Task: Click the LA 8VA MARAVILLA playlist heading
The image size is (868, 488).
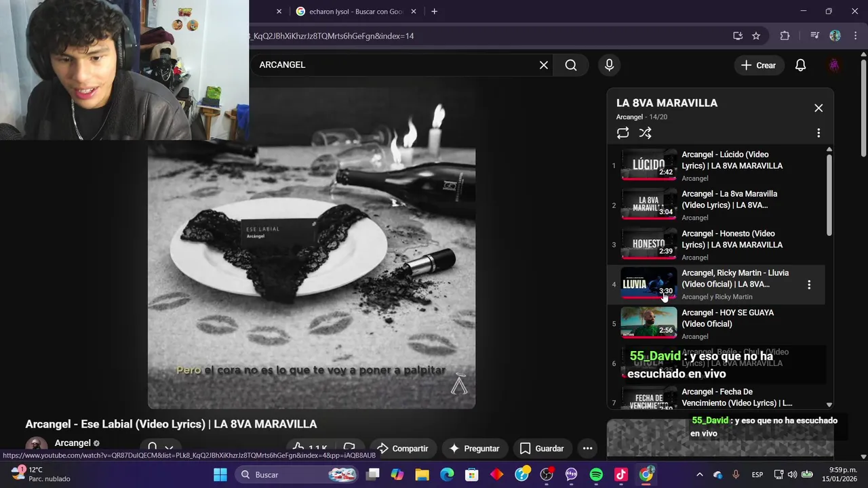Action: 667,103
